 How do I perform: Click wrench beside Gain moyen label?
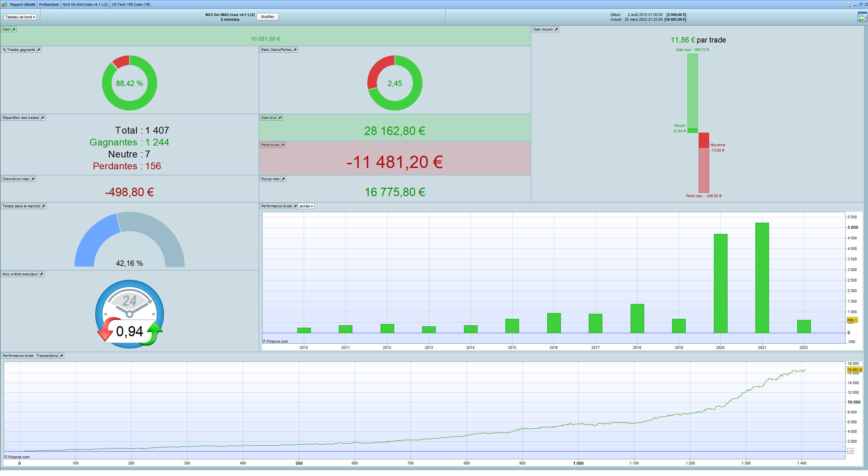556,29
